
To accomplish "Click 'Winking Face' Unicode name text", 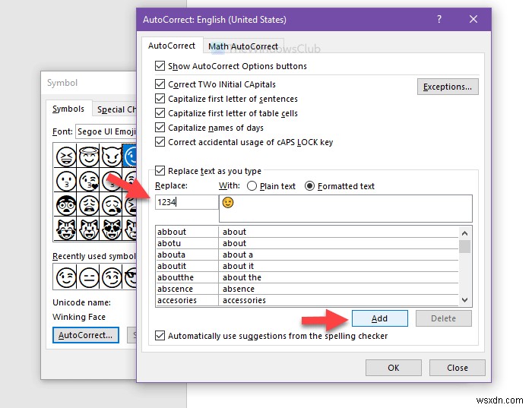I will point(79,317).
